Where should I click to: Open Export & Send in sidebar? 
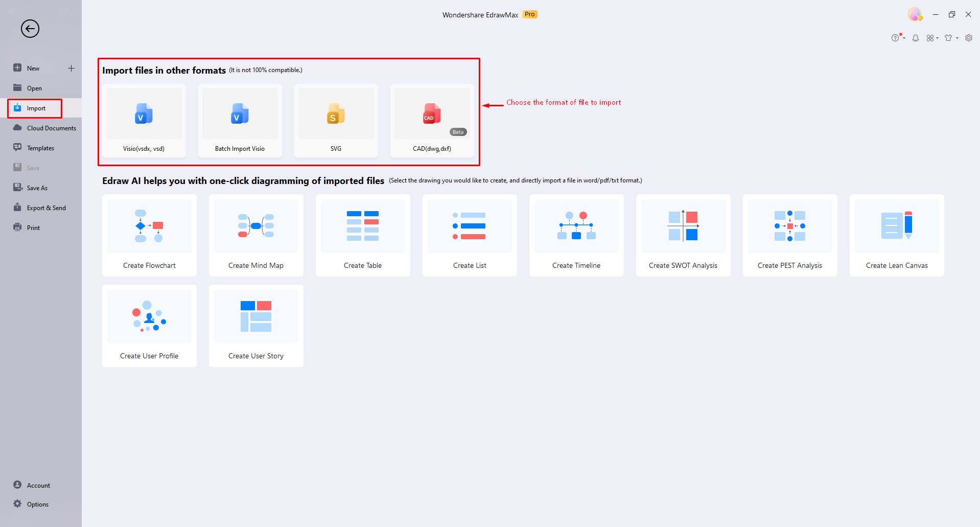(x=41, y=208)
